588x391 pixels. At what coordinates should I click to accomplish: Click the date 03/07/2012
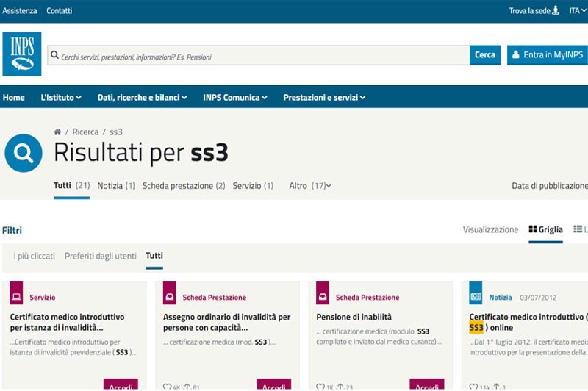[538, 297]
